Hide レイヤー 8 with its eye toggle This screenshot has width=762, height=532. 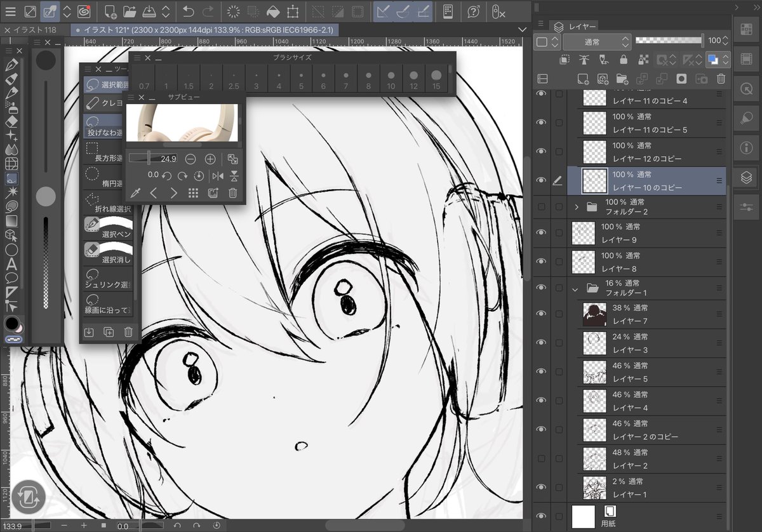tap(541, 261)
